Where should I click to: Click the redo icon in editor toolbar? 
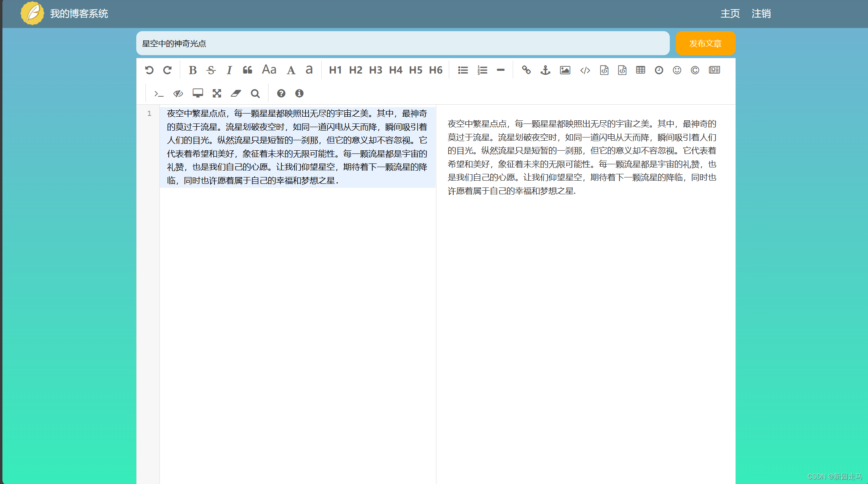[x=167, y=70]
